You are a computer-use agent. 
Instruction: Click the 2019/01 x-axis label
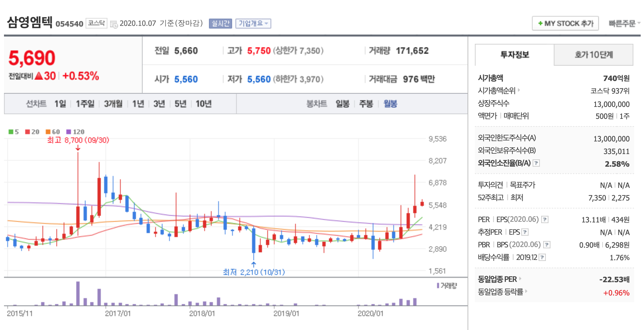(286, 313)
